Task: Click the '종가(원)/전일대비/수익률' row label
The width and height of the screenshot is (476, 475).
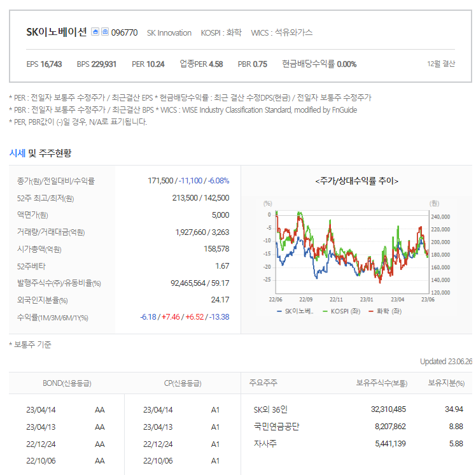Action: pos(56,181)
